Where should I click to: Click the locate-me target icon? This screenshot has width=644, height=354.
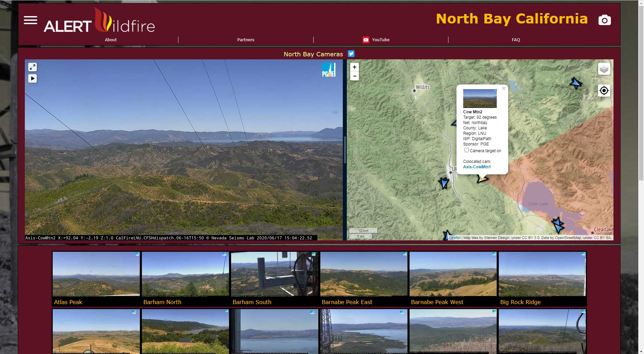pos(604,91)
